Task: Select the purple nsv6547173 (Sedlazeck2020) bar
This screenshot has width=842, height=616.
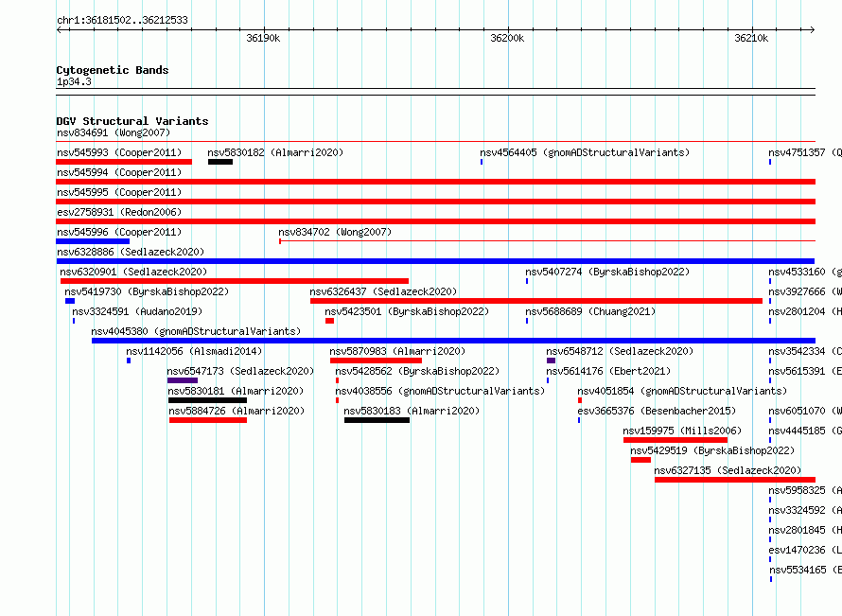Action: (183, 380)
